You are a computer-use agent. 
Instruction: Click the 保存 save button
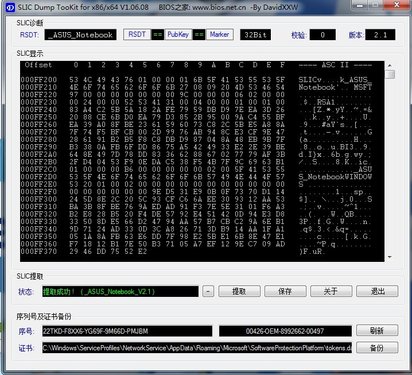point(285,291)
